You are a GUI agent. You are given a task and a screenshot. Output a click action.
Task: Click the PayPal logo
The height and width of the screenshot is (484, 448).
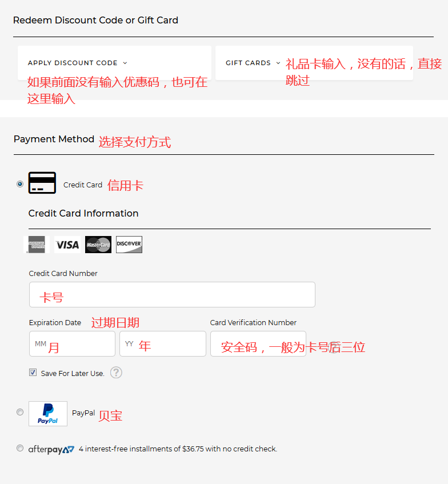click(x=48, y=414)
